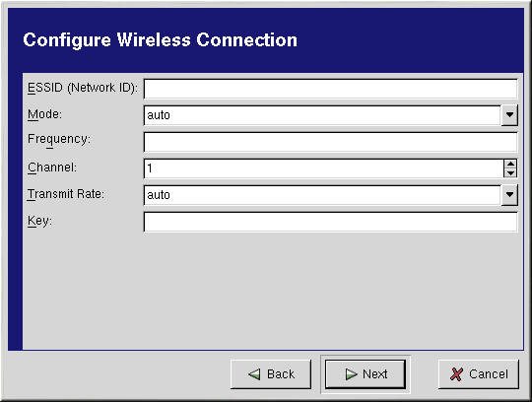This screenshot has width=532, height=402.
Task: Click the Configure Wireless Connection heading
Action: pos(161,40)
